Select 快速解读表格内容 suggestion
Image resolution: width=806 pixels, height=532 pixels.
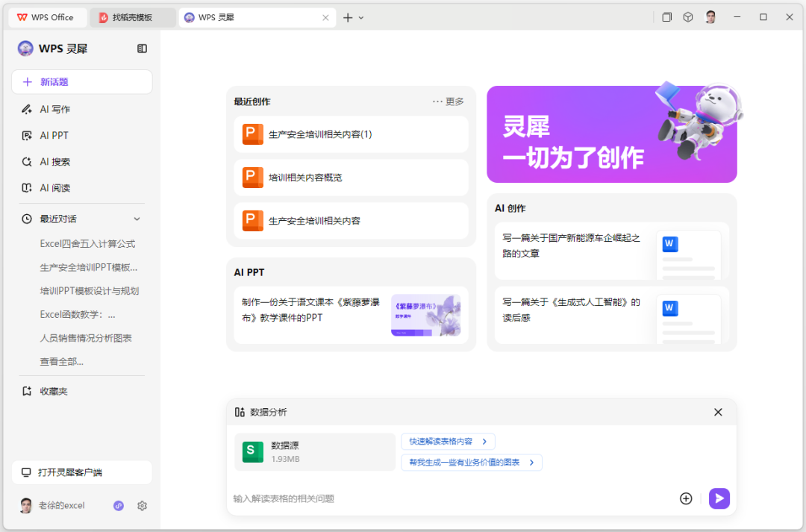(448, 442)
